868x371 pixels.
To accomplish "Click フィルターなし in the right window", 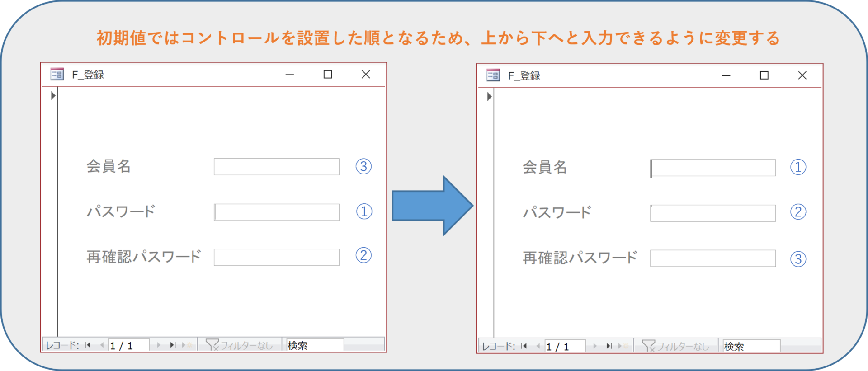I will point(676,346).
